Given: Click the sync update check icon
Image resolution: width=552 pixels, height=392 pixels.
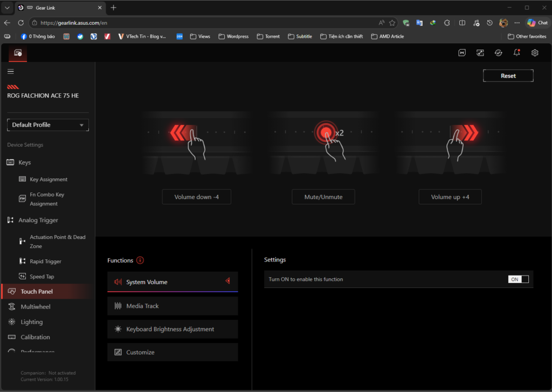Looking at the screenshot, I should coord(499,53).
